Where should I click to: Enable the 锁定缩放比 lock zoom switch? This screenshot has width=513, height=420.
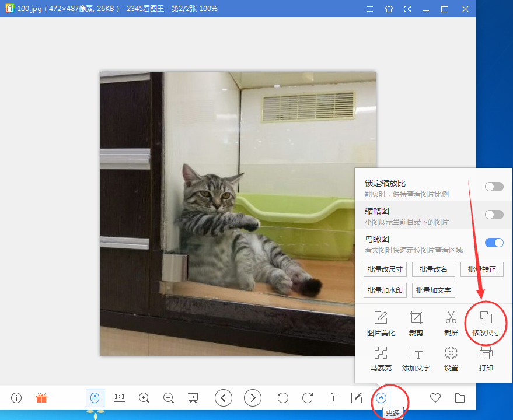(x=494, y=187)
